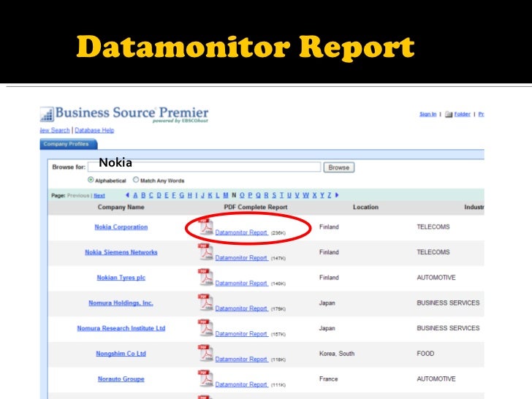Go to next letters with right arrow
532x399 pixels.
337,195
